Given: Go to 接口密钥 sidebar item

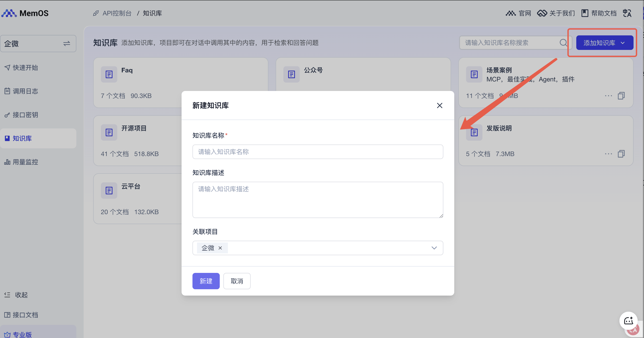Looking at the screenshot, I should (x=25, y=115).
